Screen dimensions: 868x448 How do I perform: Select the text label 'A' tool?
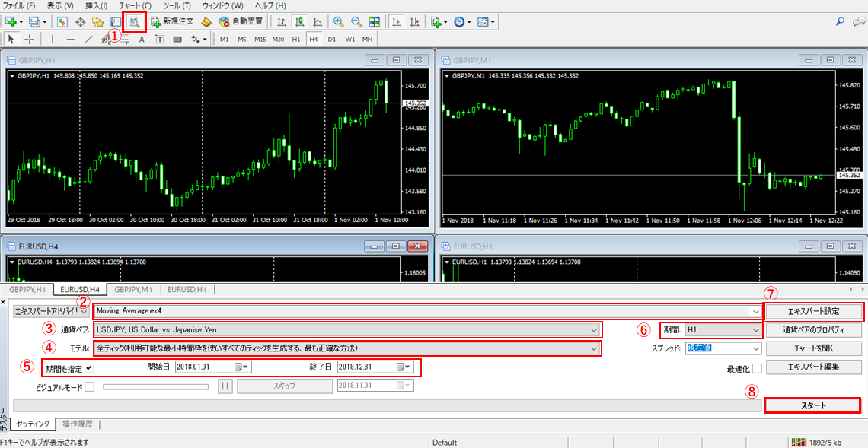[x=142, y=40]
